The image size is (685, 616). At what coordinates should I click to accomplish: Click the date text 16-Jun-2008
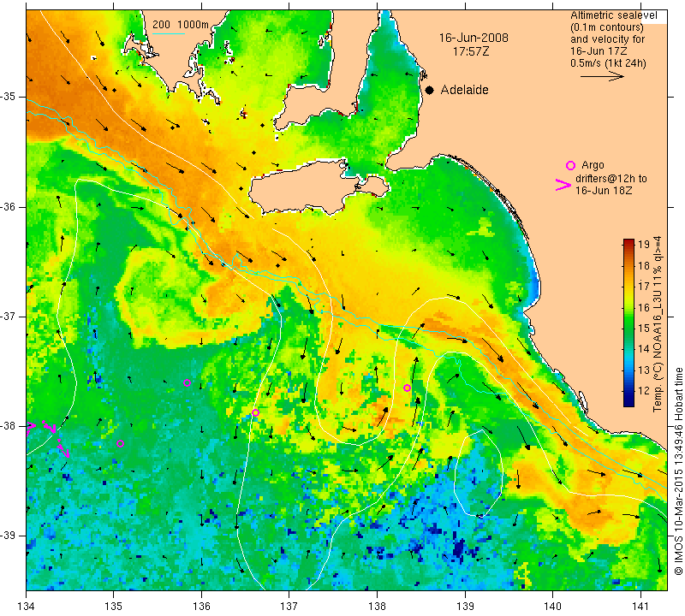tap(474, 38)
